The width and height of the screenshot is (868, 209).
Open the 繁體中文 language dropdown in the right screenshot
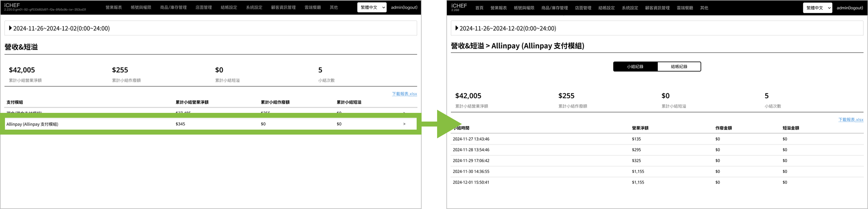click(x=817, y=8)
